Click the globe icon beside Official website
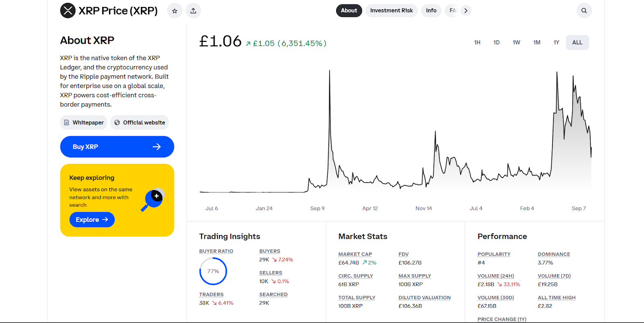Image resolution: width=644 pixels, height=323 pixels. [x=116, y=122]
